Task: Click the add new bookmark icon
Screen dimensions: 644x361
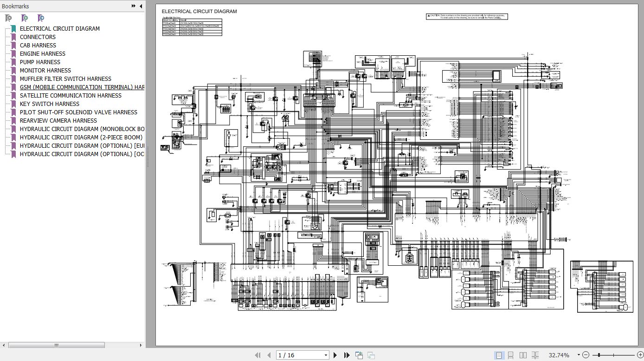Action: click(25, 18)
